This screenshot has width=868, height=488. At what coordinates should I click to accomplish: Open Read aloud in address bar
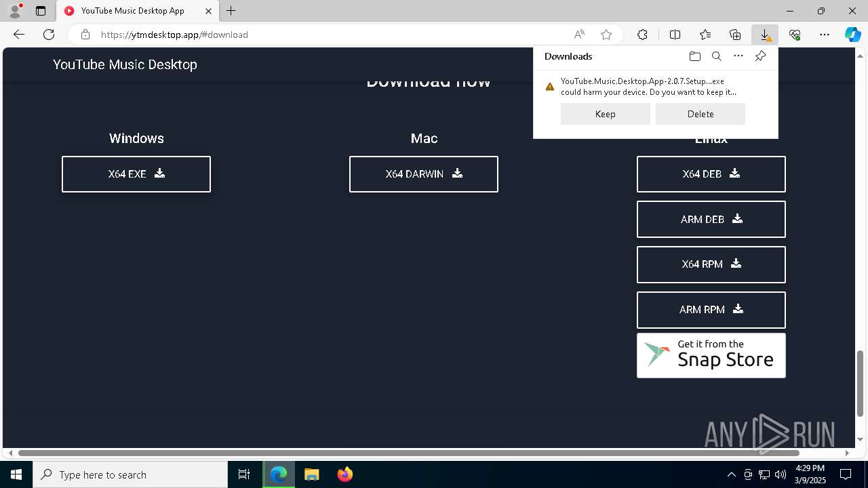click(x=579, y=35)
